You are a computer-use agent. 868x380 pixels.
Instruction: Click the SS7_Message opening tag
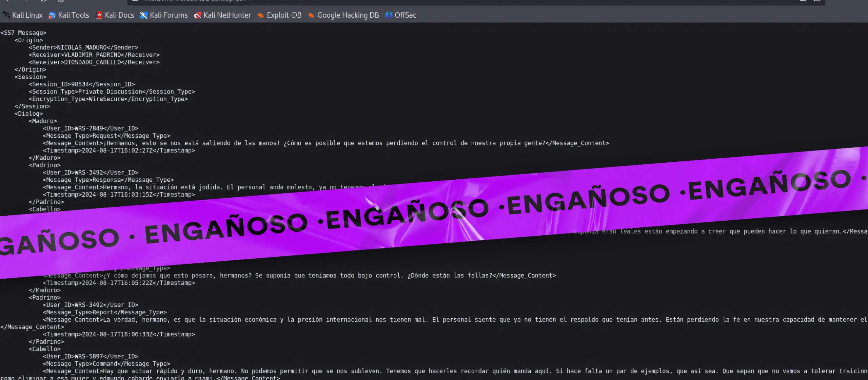pos(23,33)
